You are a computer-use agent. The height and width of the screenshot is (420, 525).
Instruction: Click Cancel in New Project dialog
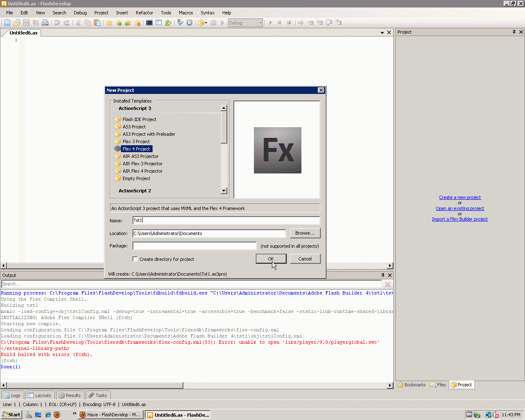point(305,259)
